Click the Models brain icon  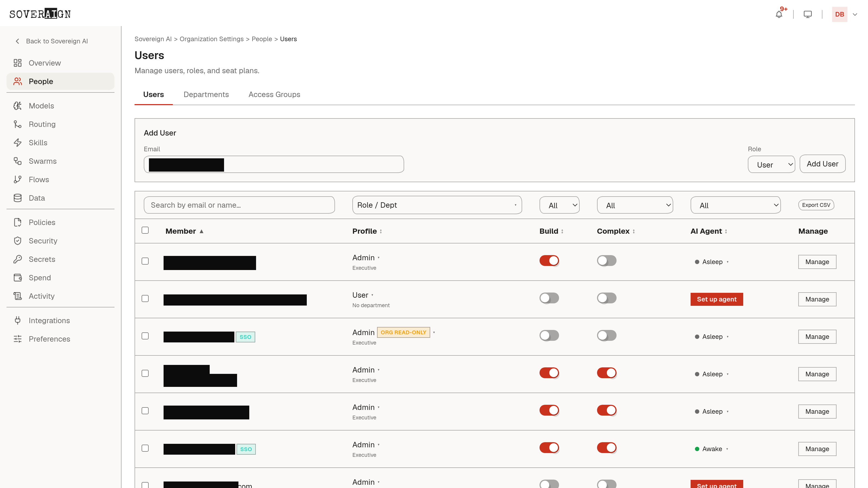pos(18,106)
